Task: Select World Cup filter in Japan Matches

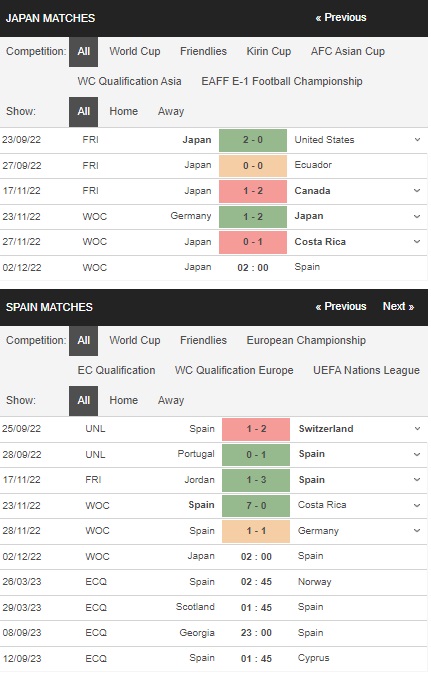Action: [134, 51]
